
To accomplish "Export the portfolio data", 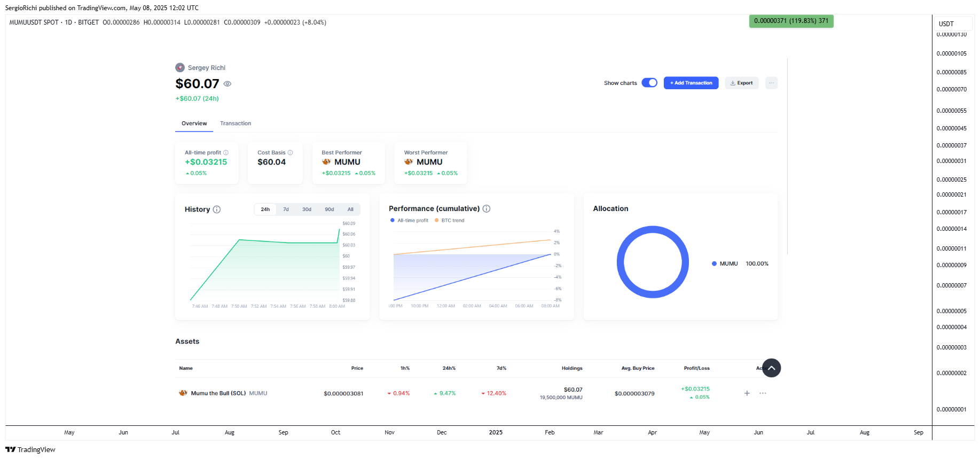I will (x=742, y=83).
